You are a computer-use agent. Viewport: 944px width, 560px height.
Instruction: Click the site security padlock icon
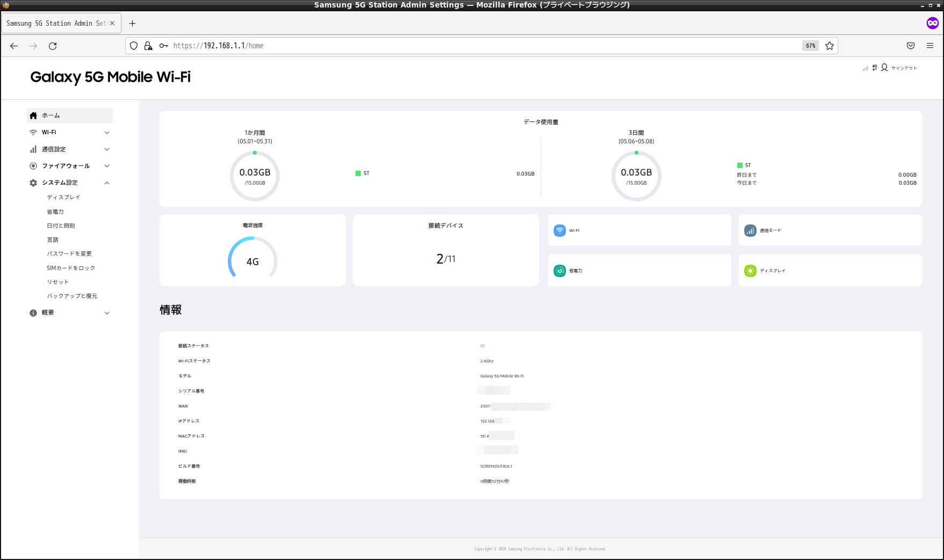148,46
